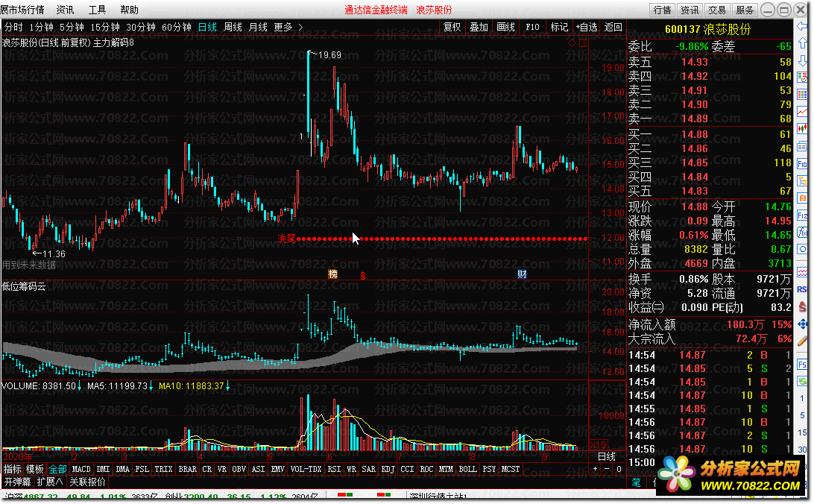Switch to MACD indicator tab
The height and width of the screenshot is (504, 814).
[x=81, y=469]
